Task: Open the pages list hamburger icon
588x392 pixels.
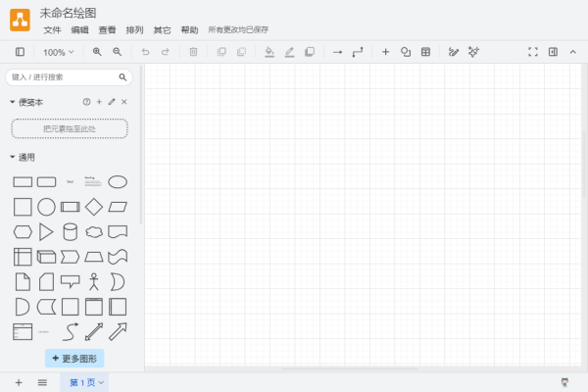Action: click(42, 382)
